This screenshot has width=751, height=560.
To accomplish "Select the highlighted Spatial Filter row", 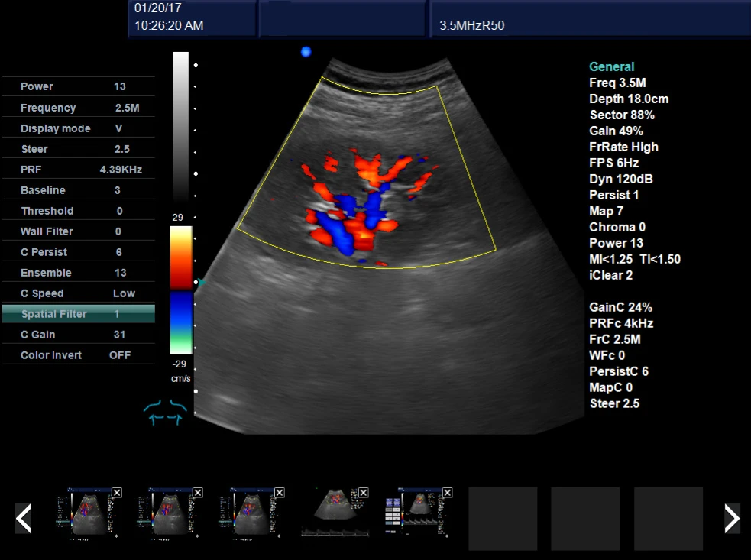I will click(x=79, y=314).
